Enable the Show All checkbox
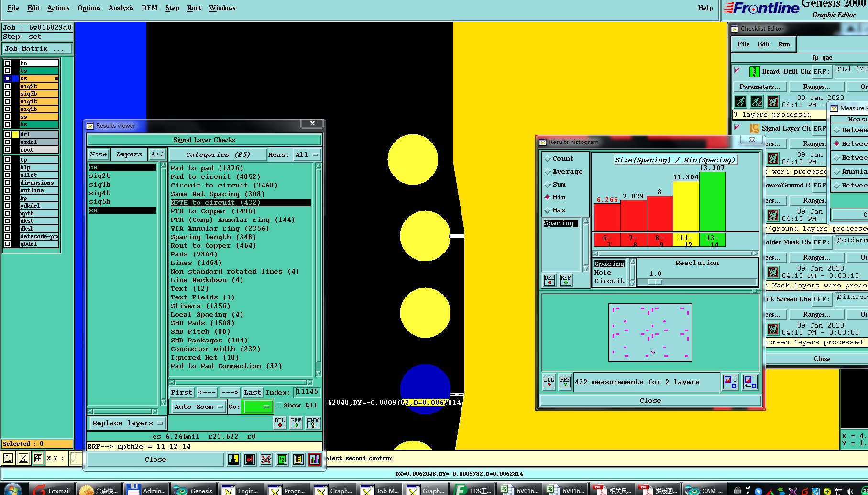The image size is (868, 495). [x=279, y=406]
